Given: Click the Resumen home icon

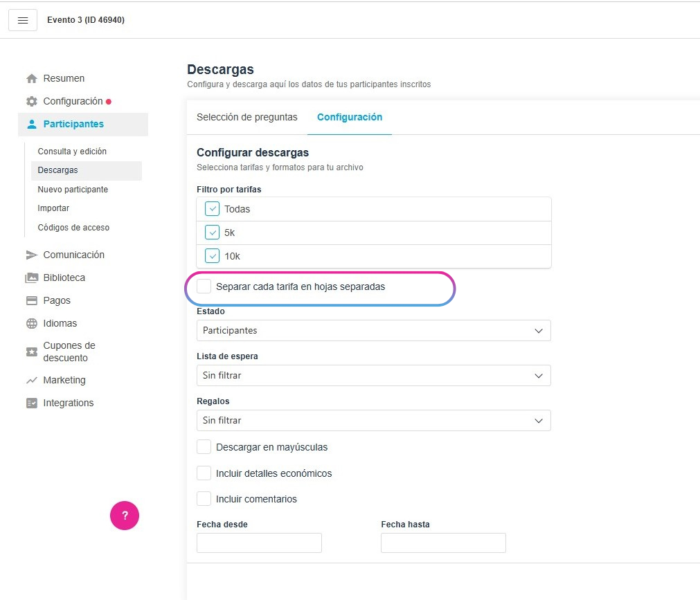Looking at the screenshot, I should click(31, 79).
